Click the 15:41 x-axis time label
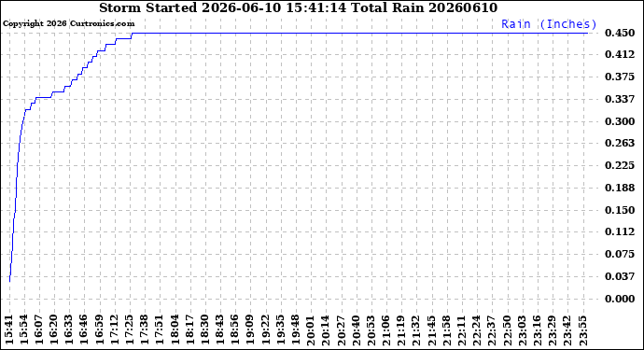 click(9, 329)
